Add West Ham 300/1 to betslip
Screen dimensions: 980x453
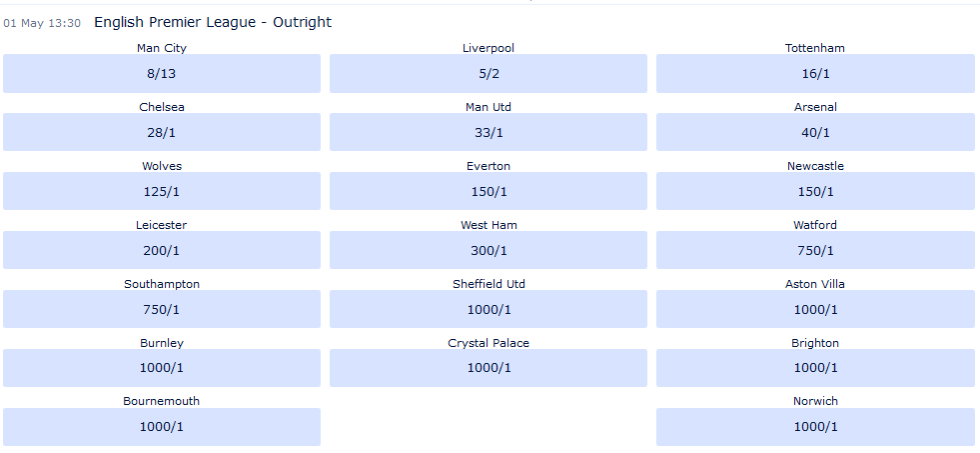[489, 250]
